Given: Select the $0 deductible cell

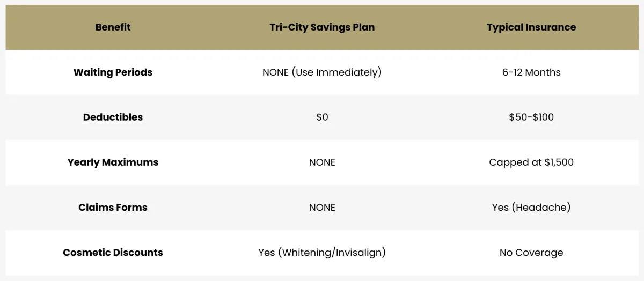Looking at the screenshot, I should 322,117.
